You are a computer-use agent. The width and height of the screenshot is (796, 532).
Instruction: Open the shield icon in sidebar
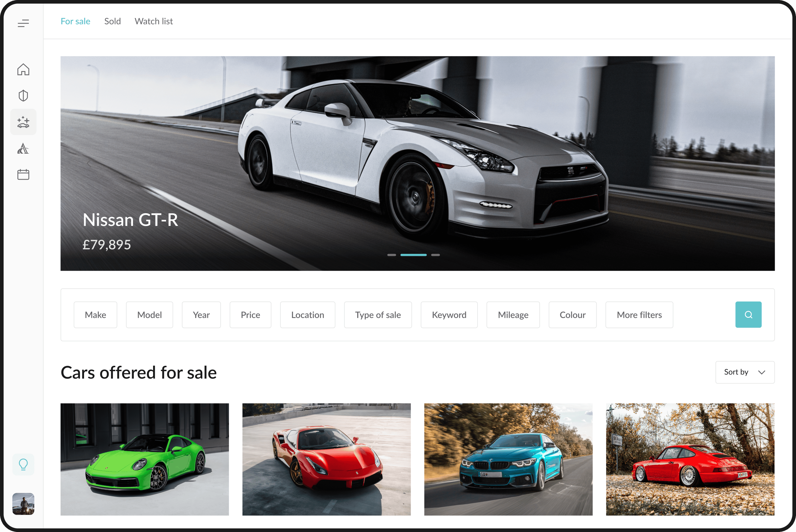click(x=23, y=96)
